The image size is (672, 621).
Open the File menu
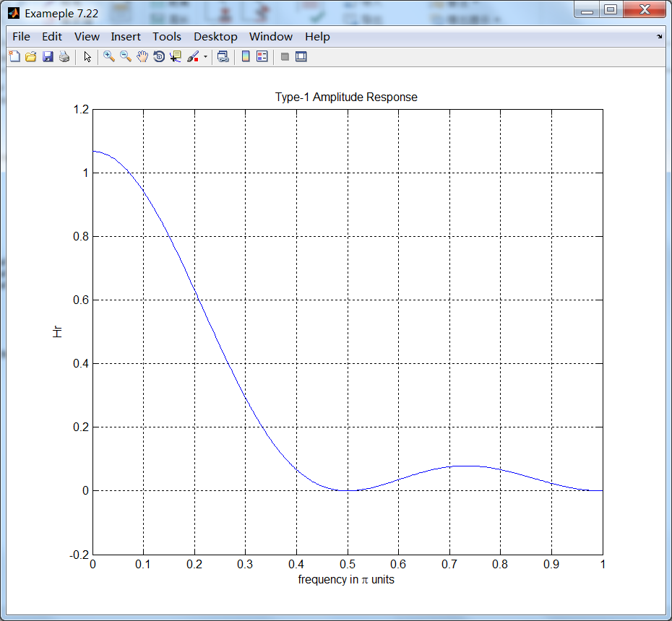22,37
